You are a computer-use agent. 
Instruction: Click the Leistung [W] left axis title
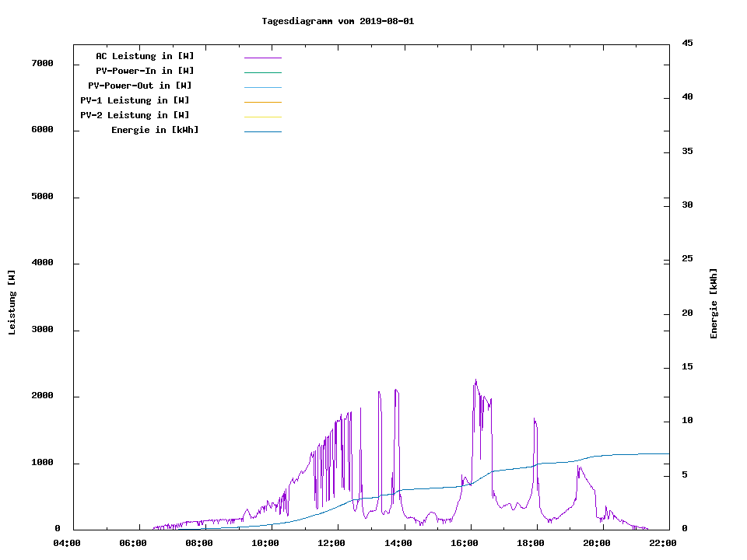tap(12, 303)
